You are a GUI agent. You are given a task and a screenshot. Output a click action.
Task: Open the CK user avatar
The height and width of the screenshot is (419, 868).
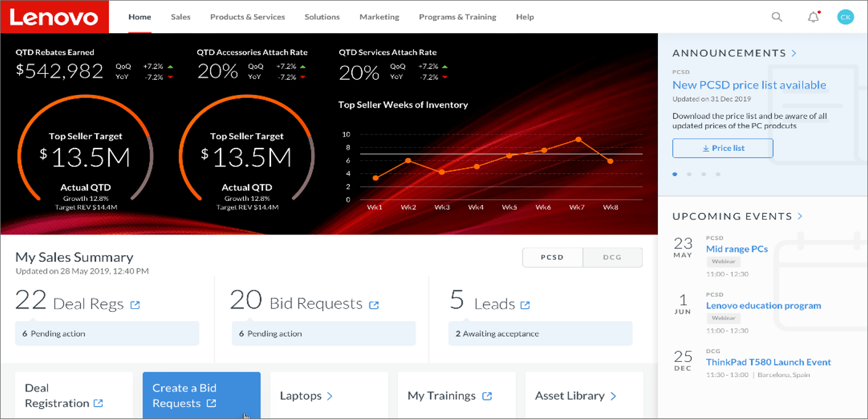point(846,17)
